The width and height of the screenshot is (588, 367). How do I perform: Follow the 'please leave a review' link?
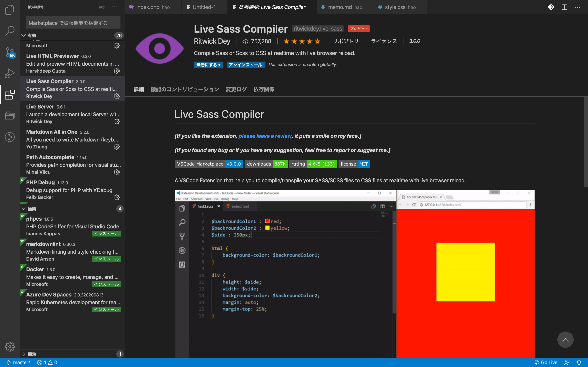(x=265, y=136)
